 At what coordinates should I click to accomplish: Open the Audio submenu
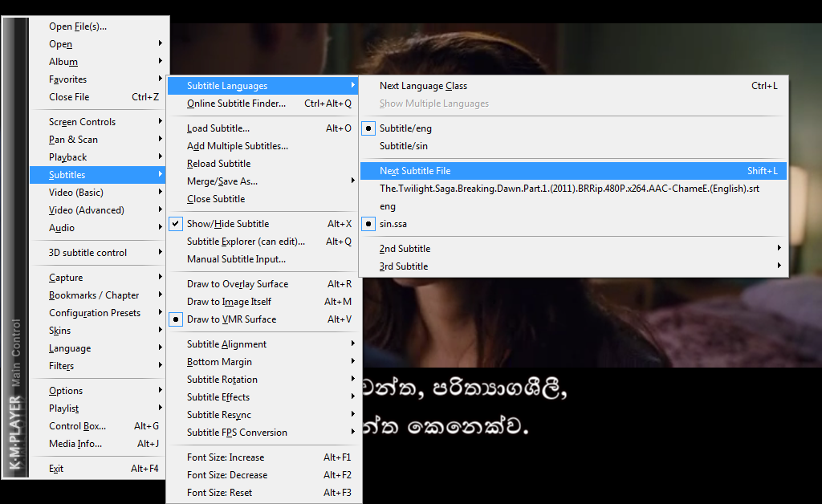click(98, 228)
